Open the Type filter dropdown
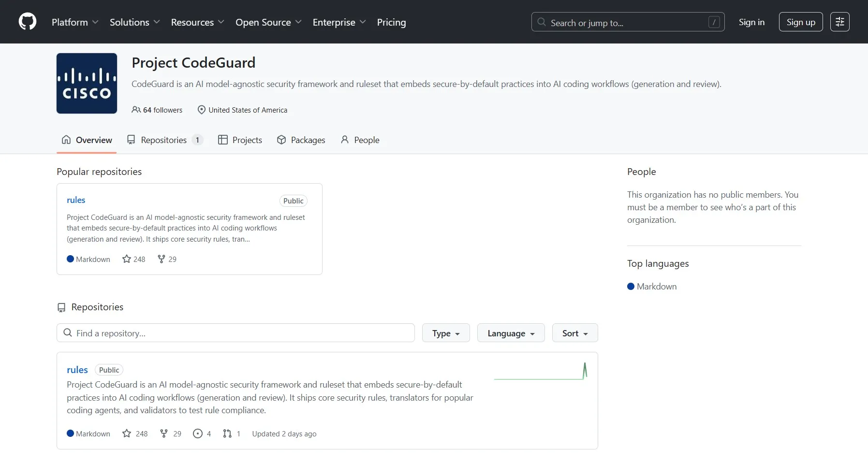The image size is (868, 462). click(x=445, y=332)
